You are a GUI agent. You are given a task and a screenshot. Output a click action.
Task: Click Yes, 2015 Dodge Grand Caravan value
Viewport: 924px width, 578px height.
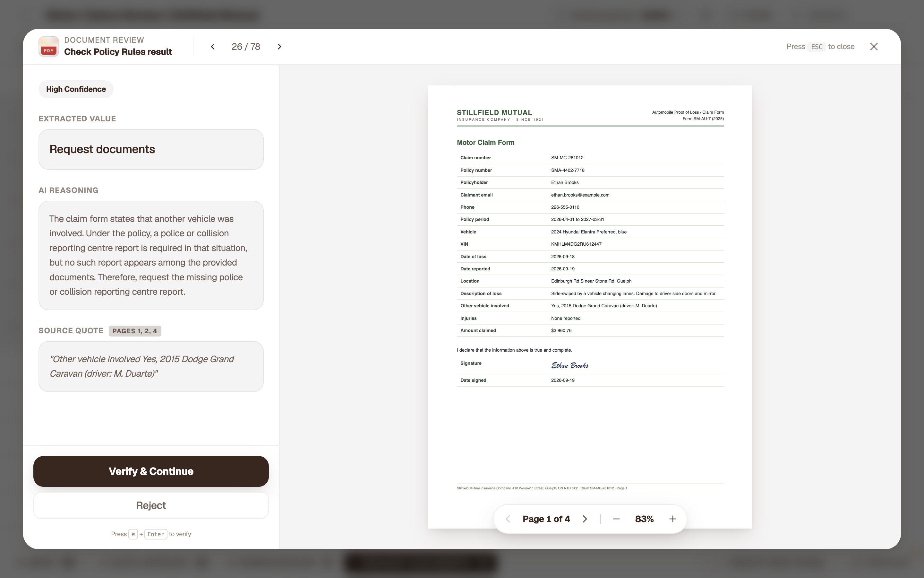pyautogui.click(x=604, y=306)
